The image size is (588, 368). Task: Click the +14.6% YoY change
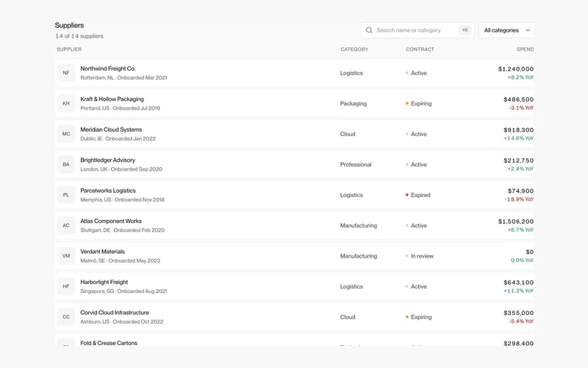(x=519, y=138)
